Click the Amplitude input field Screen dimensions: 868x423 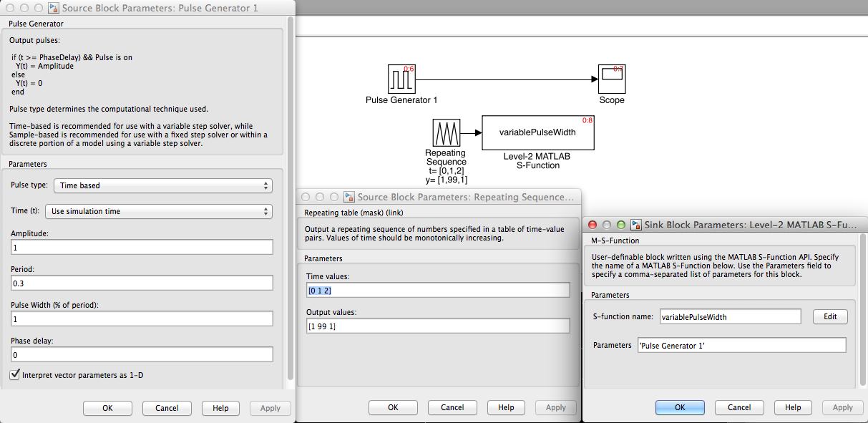coord(142,247)
